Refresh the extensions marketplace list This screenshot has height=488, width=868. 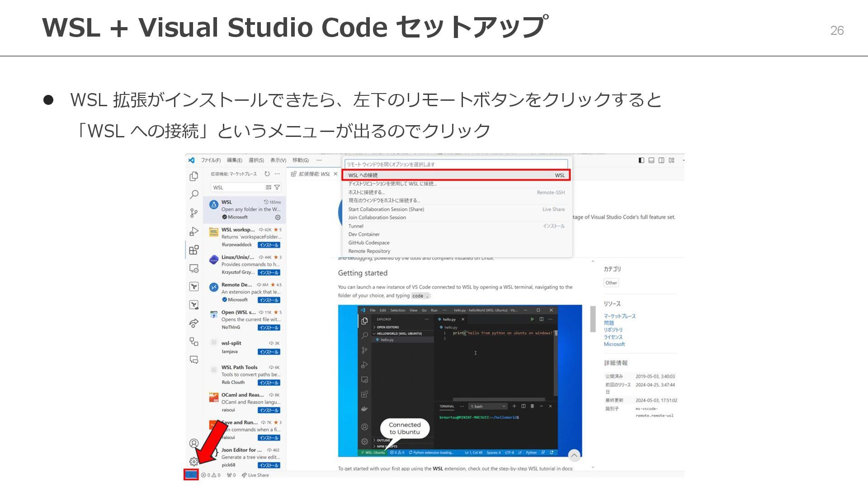pyautogui.click(x=267, y=174)
